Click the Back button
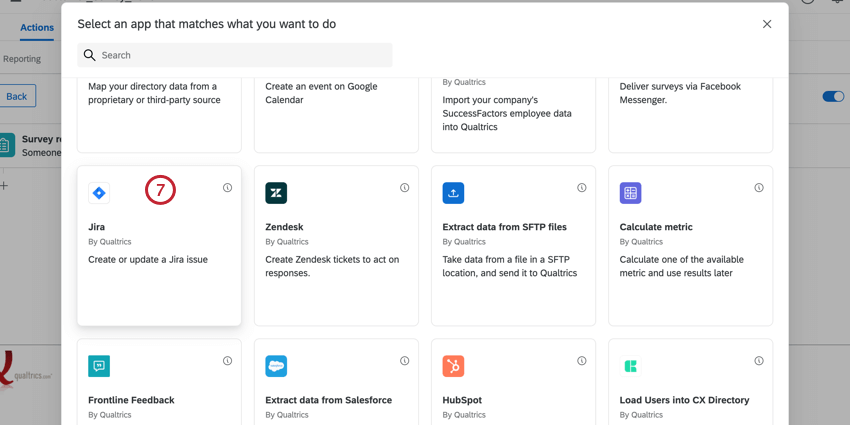The image size is (850, 425). (x=17, y=96)
